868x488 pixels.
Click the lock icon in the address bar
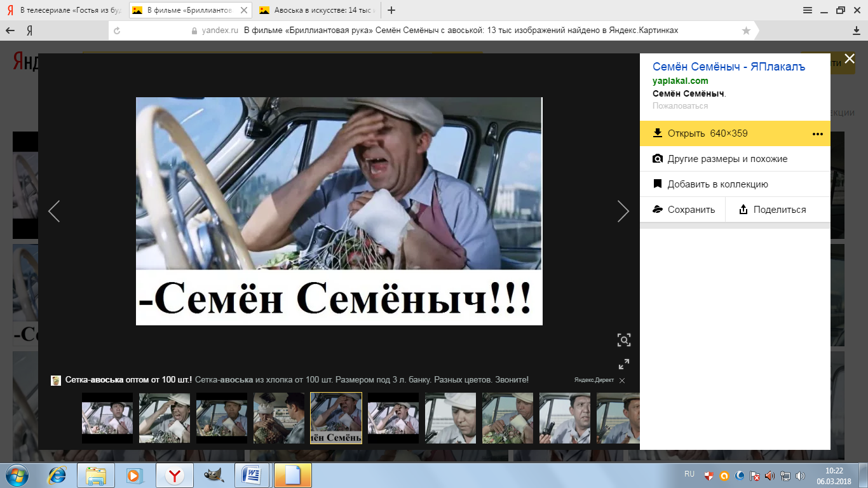pos(195,30)
